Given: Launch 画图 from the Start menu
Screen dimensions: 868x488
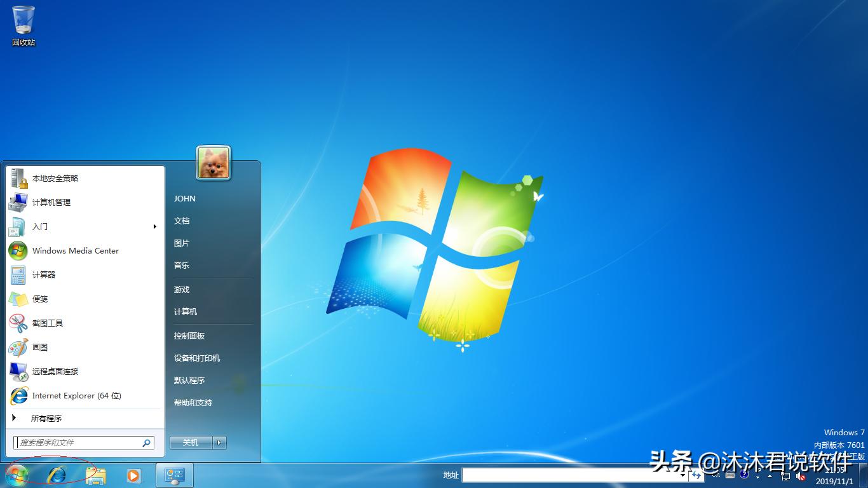Looking at the screenshot, I should (39, 347).
